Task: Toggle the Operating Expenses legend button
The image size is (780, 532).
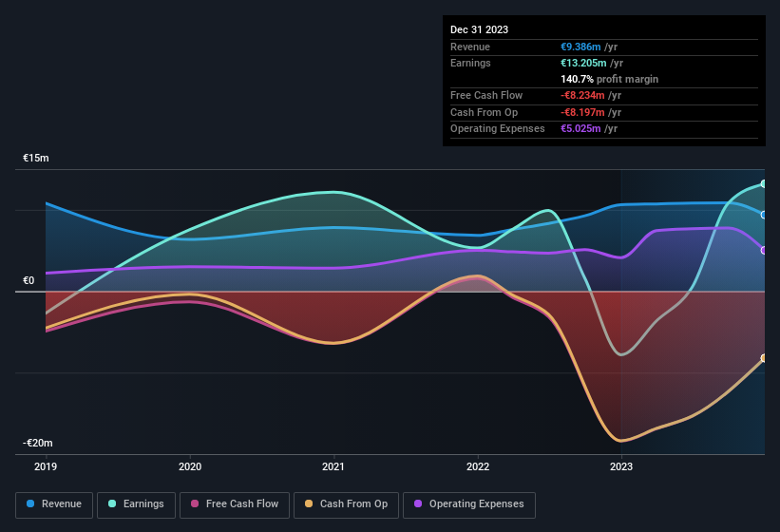Action: (468, 504)
